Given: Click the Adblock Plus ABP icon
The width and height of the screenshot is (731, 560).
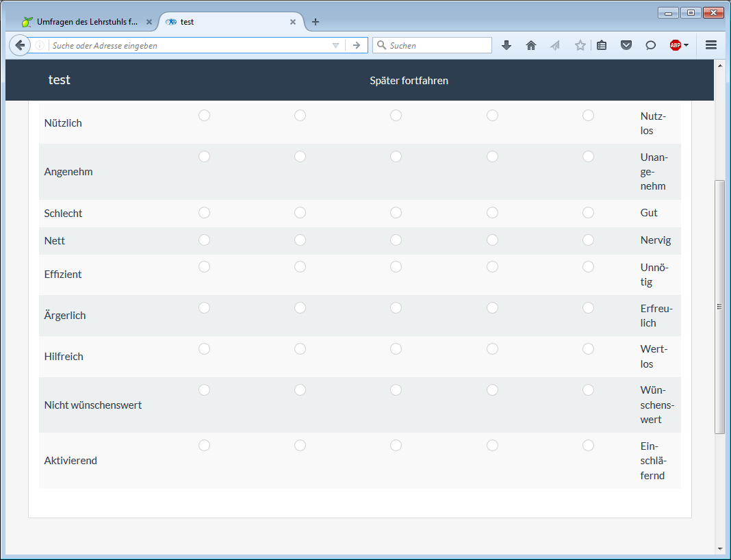Looking at the screenshot, I should [675, 45].
